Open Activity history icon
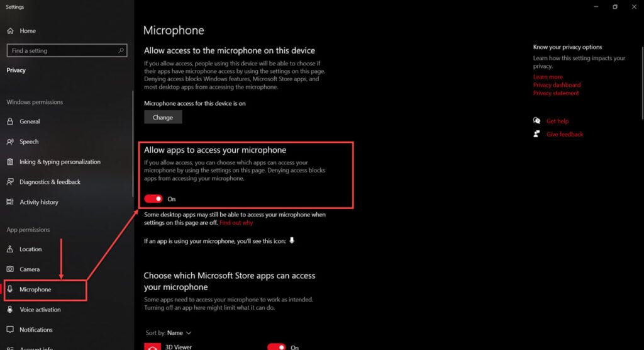The image size is (644, 350). point(10,202)
